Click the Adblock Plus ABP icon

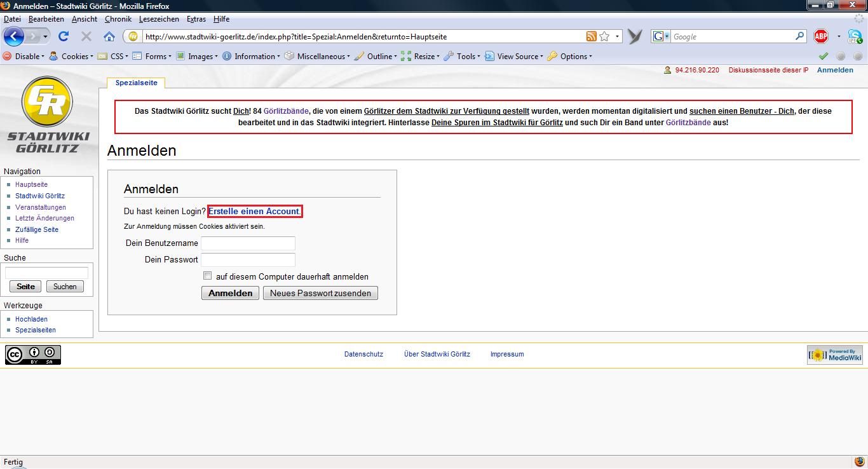pyautogui.click(x=821, y=37)
